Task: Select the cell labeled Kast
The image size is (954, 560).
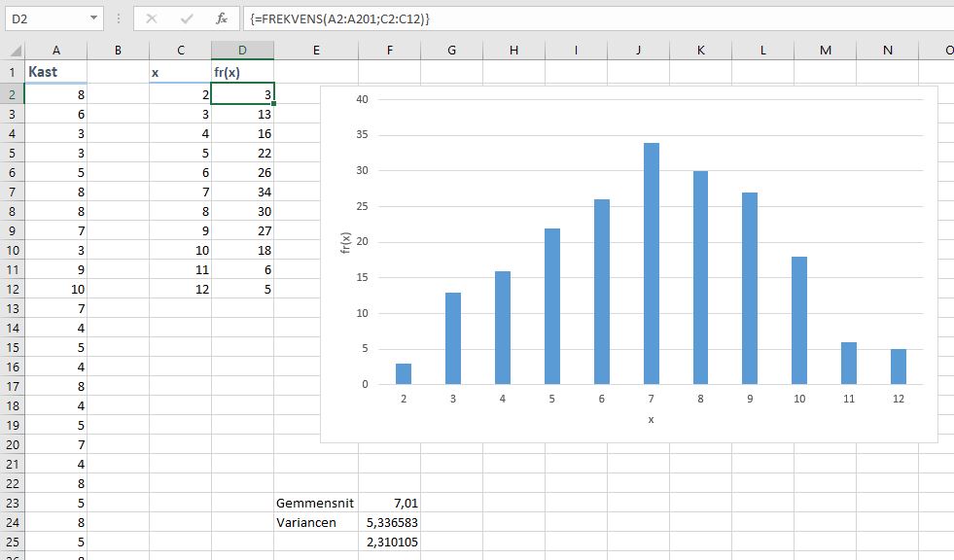Action: 55,72
